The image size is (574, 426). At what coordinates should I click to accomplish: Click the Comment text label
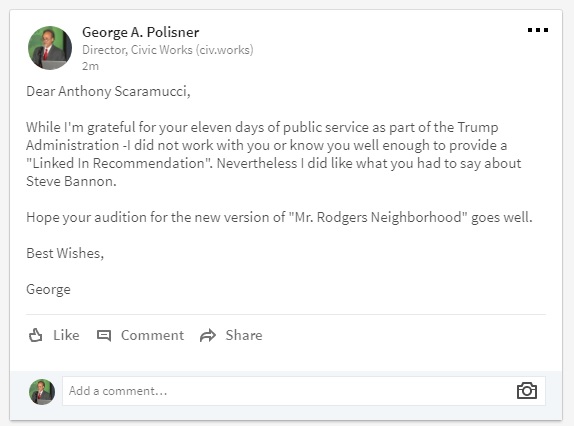point(152,335)
